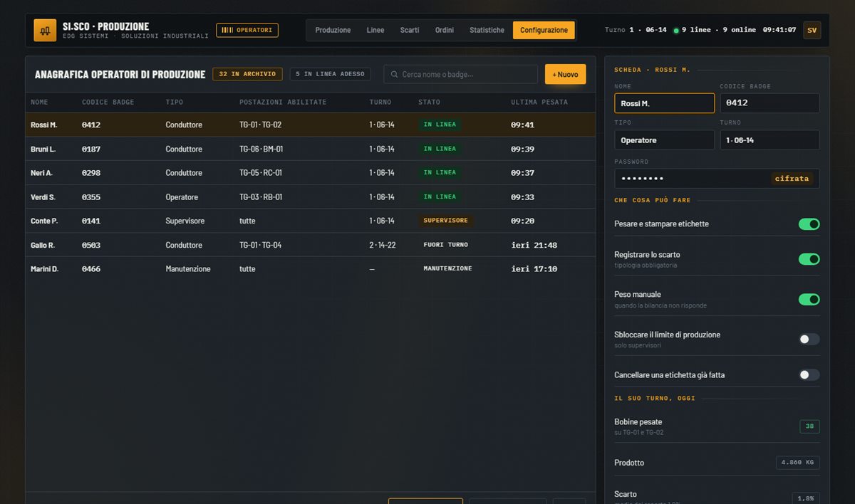This screenshot has width=855, height=504.
Task: Click the 32 in archivio chip
Action: pos(247,74)
